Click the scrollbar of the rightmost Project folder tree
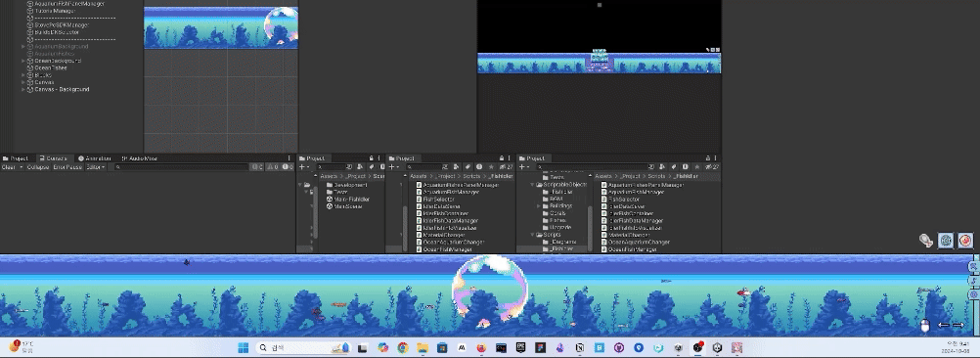The image size is (980, 358). tap(591, 228)
